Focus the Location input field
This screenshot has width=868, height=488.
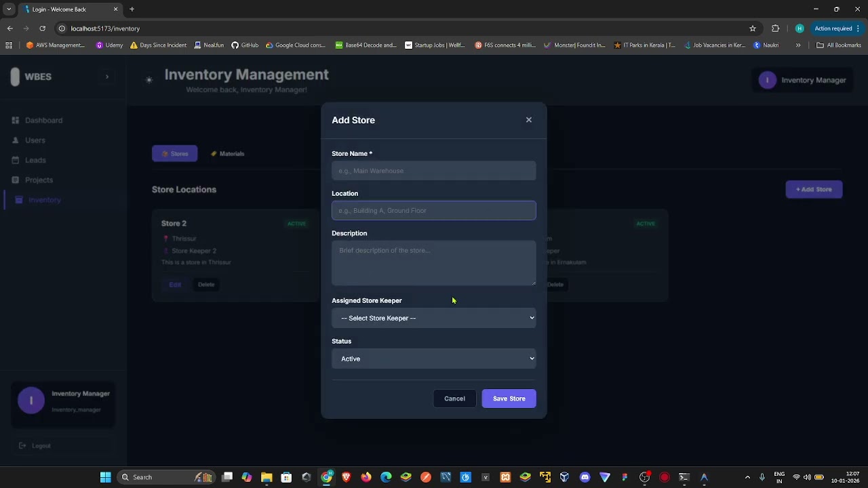[434, 210]
